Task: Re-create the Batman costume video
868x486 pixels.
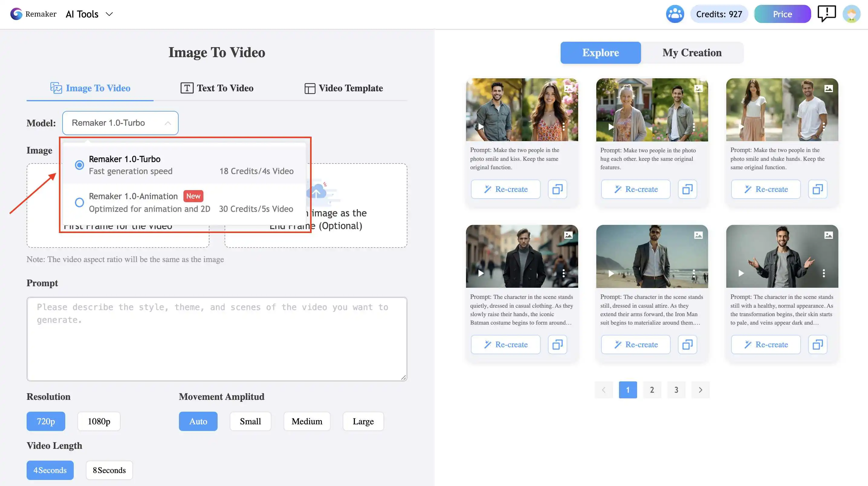Action: coord(505,345)
